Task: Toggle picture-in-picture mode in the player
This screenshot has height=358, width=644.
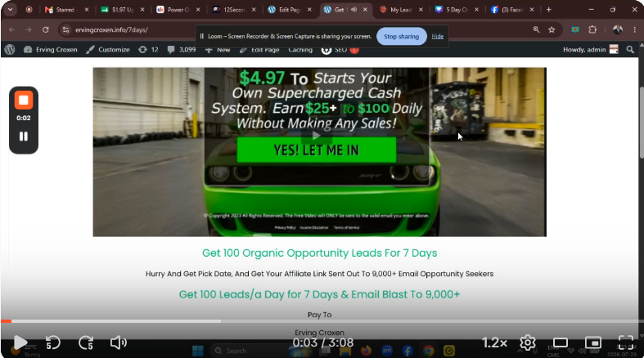Action: (x=593, y=342)
